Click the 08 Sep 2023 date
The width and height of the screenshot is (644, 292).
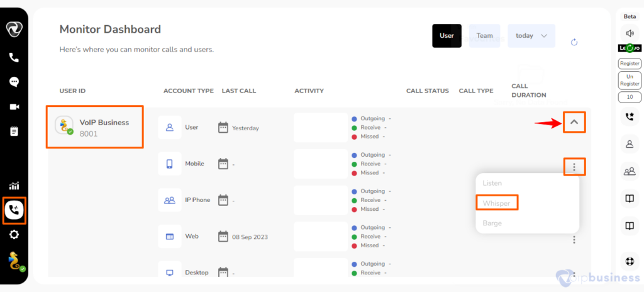click(x=250, y=237)
